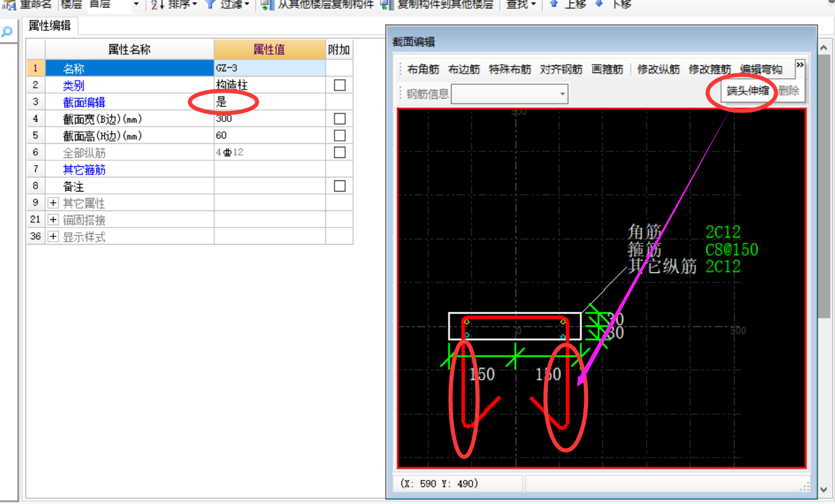This screenshot has height=504, width=835.
Task: Toggle the 截面宽(B边) row checkbox
Action: (340, 119)
